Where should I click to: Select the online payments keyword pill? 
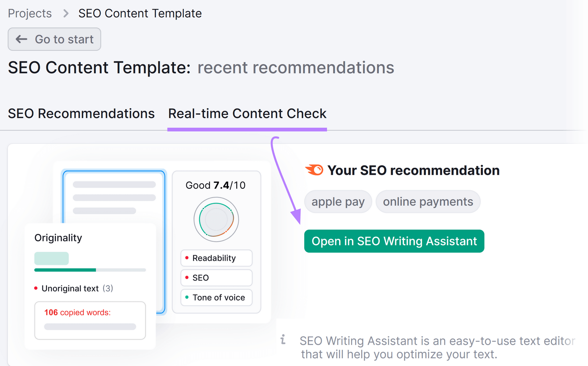[428, 201]
